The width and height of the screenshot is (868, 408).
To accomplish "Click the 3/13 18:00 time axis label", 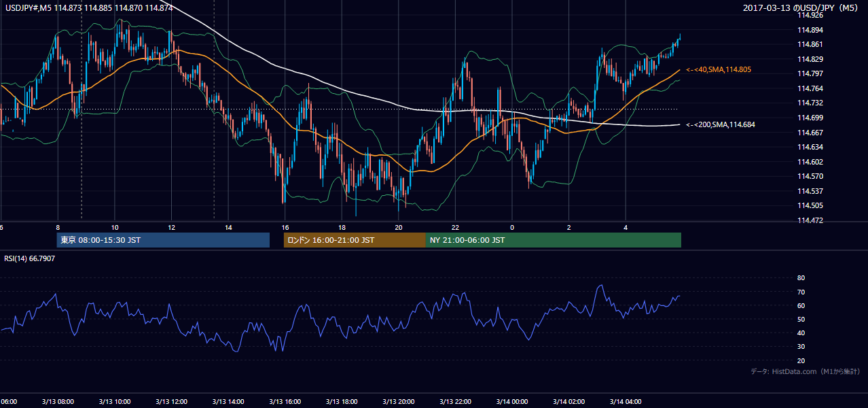I will (x=342, y=401).
